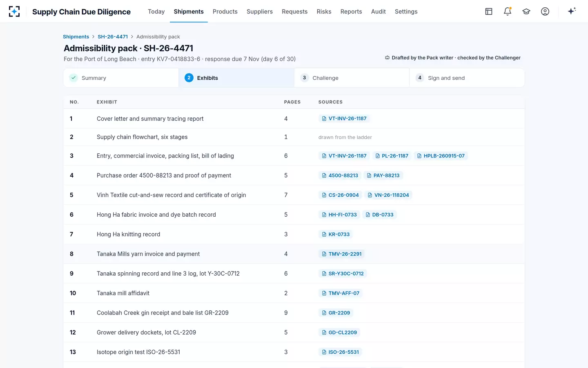Select row 'Hong Ha knitting record'
Image resolution: width=588 pixels, height=368 pixels.
coord(294,234)
